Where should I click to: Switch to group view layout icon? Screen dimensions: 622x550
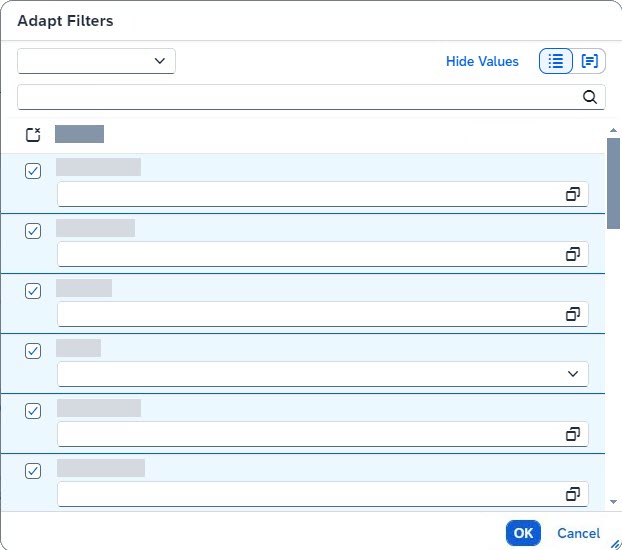pyautogui.click(x=590, y=61)
